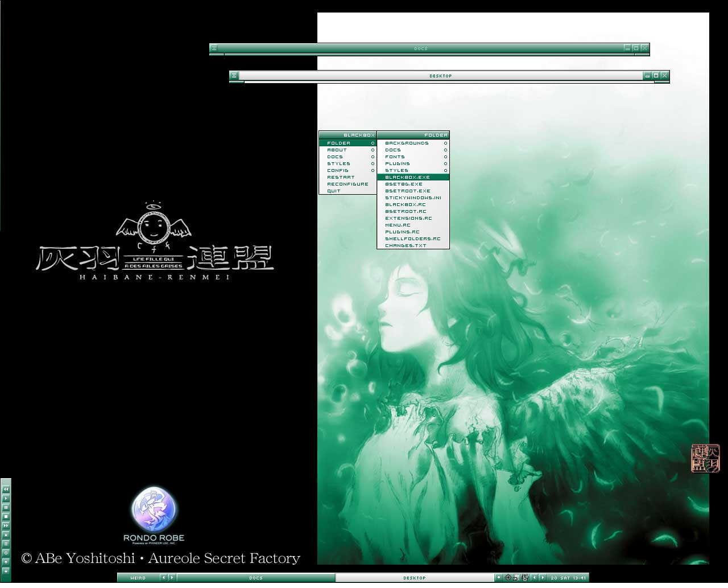
Task: Expand the About submenu in the Blackbox menu
Action: (x=348, y=150)
